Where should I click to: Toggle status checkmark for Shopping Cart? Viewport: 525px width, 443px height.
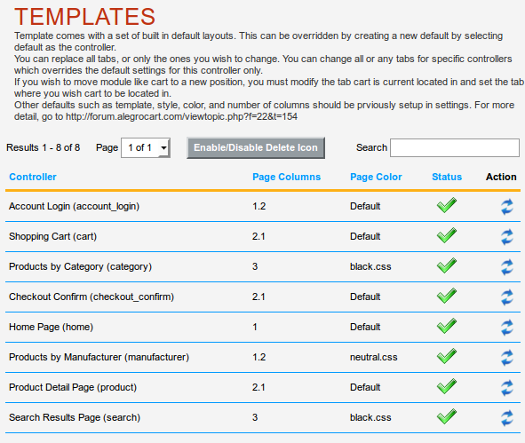pos(447,235)
